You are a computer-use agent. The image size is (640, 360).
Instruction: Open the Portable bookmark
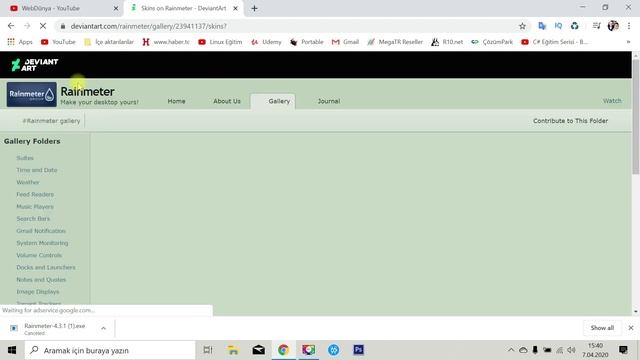point(307,42)
